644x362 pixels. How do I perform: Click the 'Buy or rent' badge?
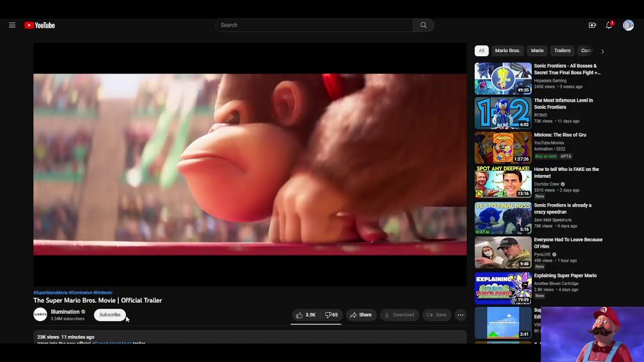click(x=546, y=156)
